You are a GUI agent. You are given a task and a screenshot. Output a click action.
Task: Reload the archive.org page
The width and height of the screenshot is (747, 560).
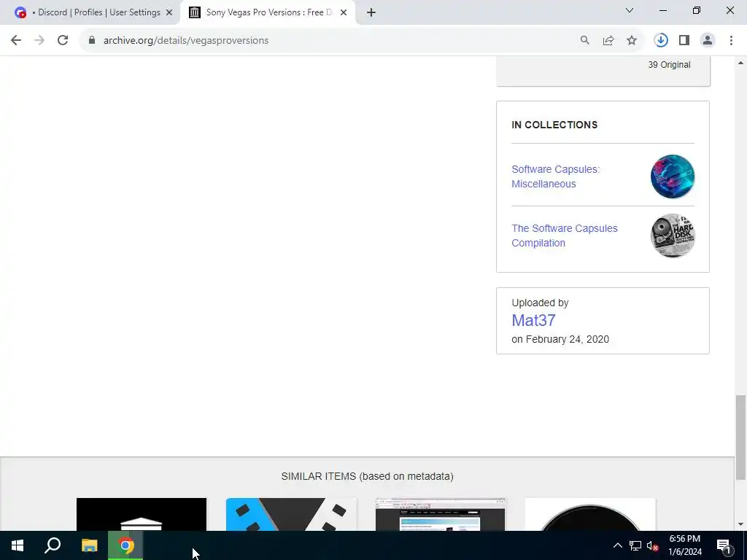click(63, 41)
